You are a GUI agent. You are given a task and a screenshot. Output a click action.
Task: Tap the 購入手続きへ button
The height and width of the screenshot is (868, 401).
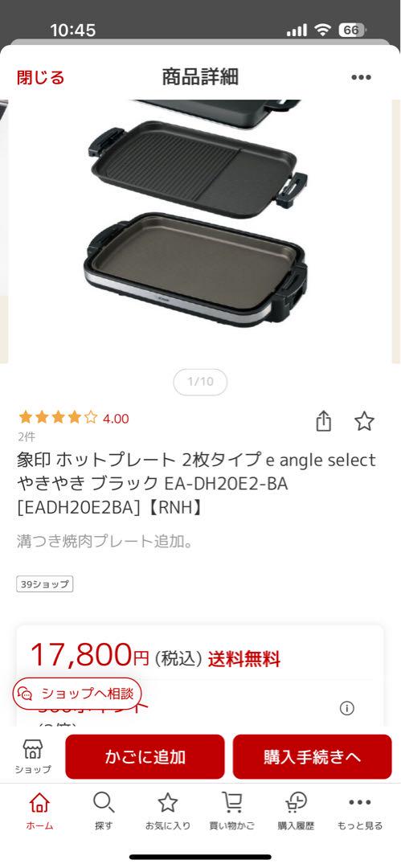point(313,757)
